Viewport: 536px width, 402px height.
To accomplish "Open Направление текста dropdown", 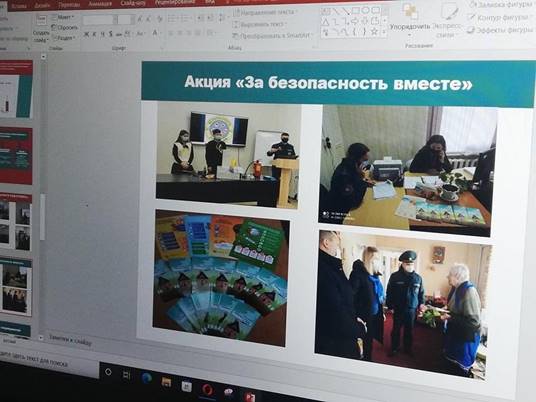I will (264, 13).
